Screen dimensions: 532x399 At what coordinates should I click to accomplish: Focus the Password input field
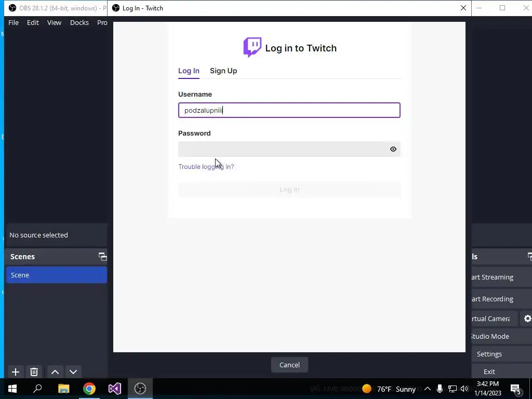[x=289, y=149]
